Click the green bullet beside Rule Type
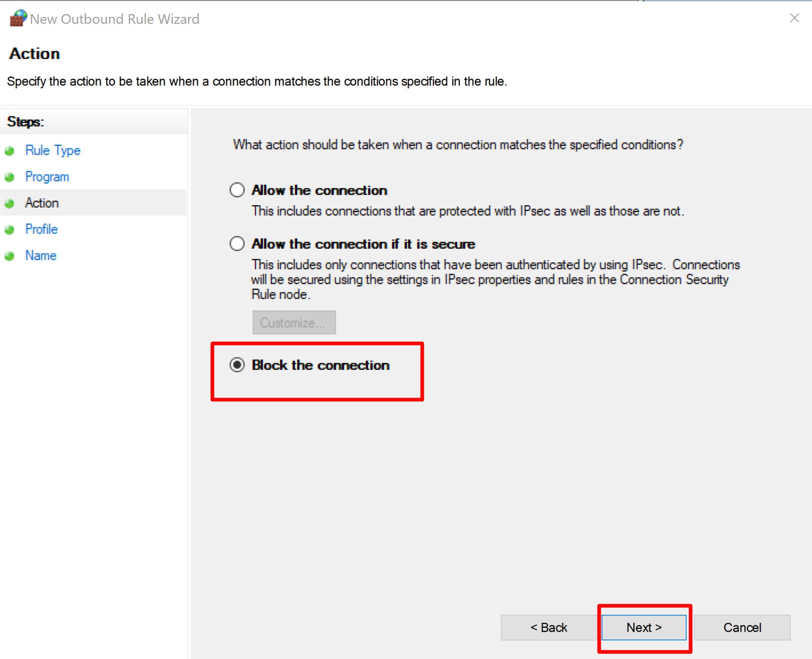The height and width of the screenshot is (659, 812). coord(10,151)
